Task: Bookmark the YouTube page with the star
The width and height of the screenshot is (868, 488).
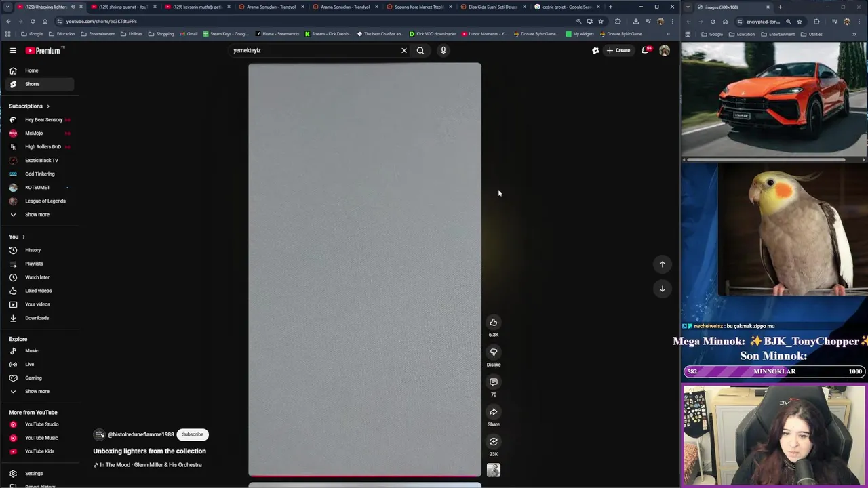Action: 600,21
